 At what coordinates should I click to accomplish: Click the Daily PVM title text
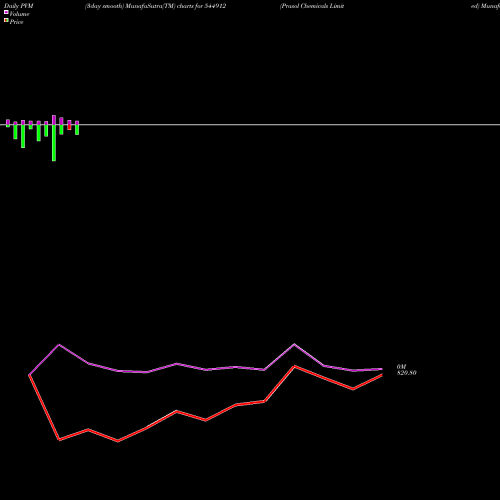[19, 6]
